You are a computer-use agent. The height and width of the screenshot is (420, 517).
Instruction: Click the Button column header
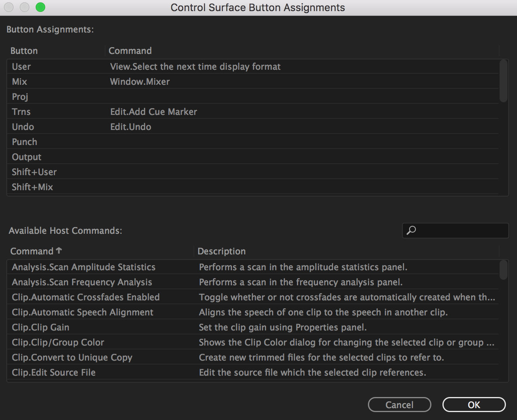tap(24, 50)
